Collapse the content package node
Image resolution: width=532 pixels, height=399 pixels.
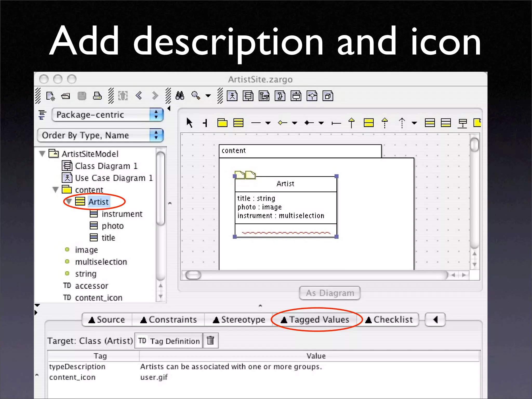[x=56, y=190]
